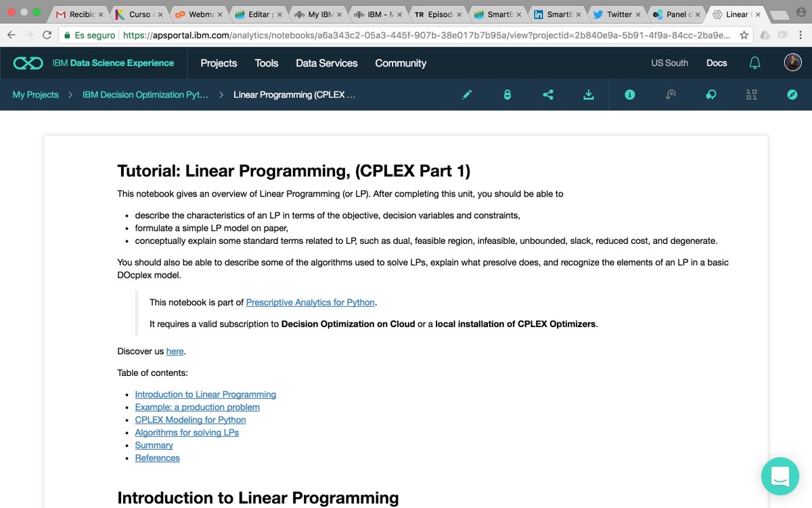Image resolution: width=812 pixels, height=508 pixels.
Task: Open the chat support bubble
Action: (780, 476)
